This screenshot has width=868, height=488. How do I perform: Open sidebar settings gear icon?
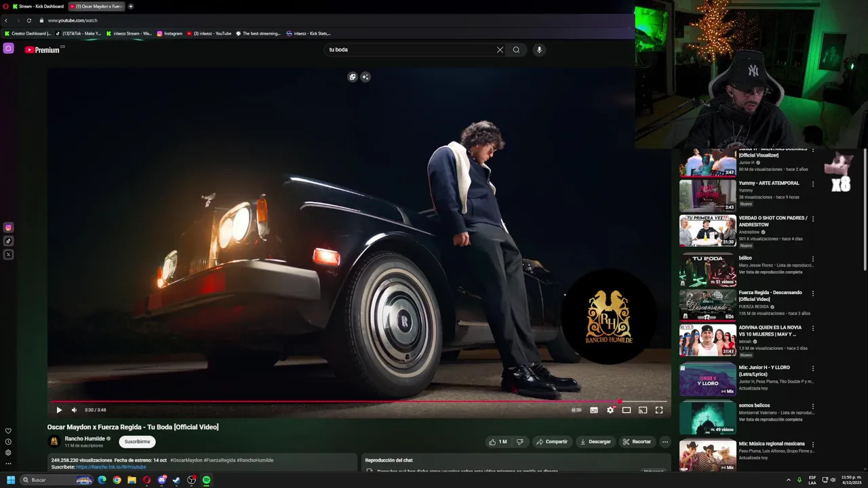[x=8, y=453]
